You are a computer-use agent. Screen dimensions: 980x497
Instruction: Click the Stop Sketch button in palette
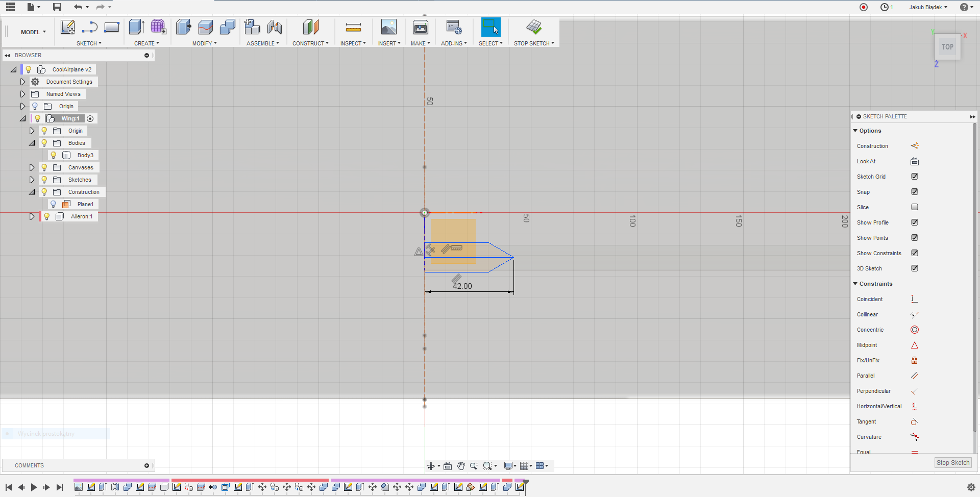(953, 463)
